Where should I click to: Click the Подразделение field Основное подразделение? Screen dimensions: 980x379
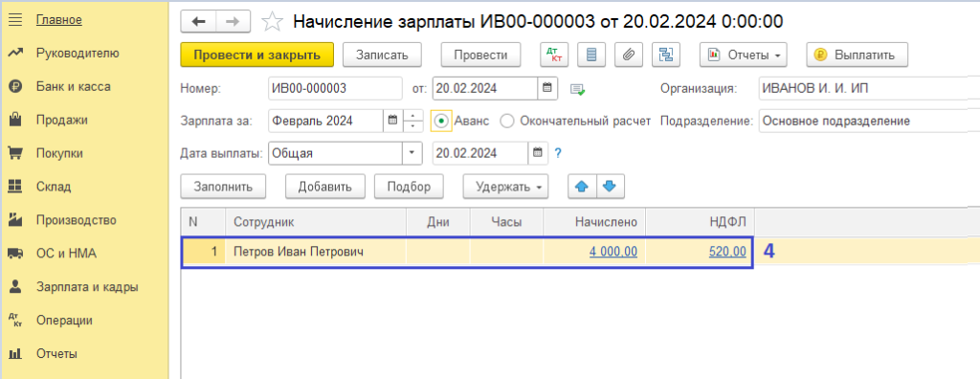pos(869,121)
